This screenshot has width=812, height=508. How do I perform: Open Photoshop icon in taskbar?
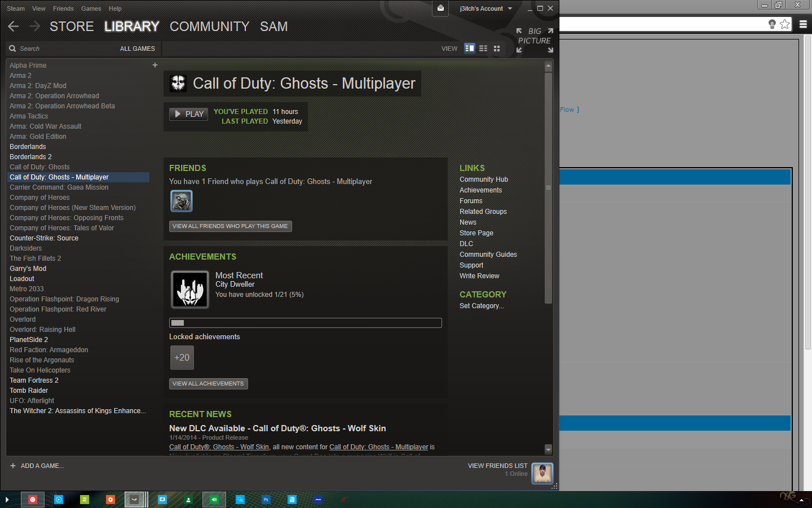point(266,500)
